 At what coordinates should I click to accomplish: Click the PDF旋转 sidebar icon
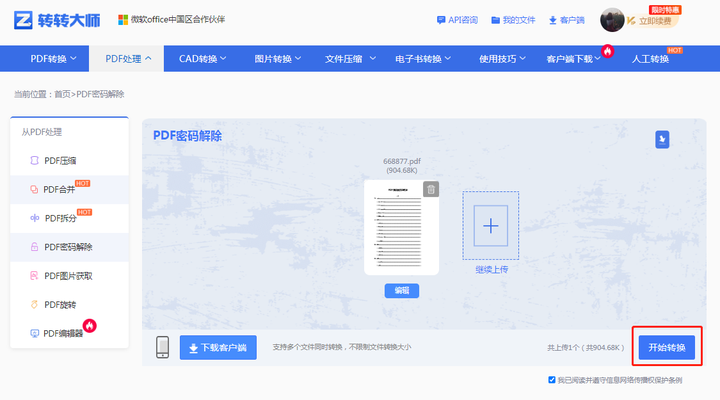[x=34, y=304]
